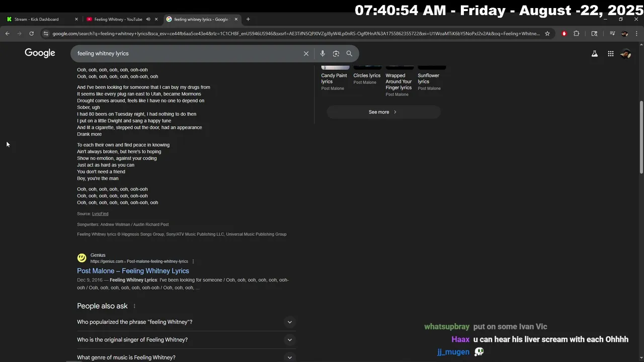Open Chrome profile avatar in toolbar
The height and width of the screenshot is (362, 644).
624,34
